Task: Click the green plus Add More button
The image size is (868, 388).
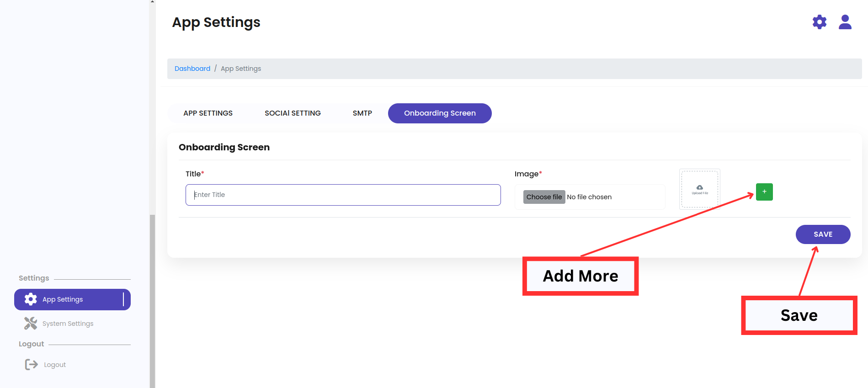Action: 764,192
